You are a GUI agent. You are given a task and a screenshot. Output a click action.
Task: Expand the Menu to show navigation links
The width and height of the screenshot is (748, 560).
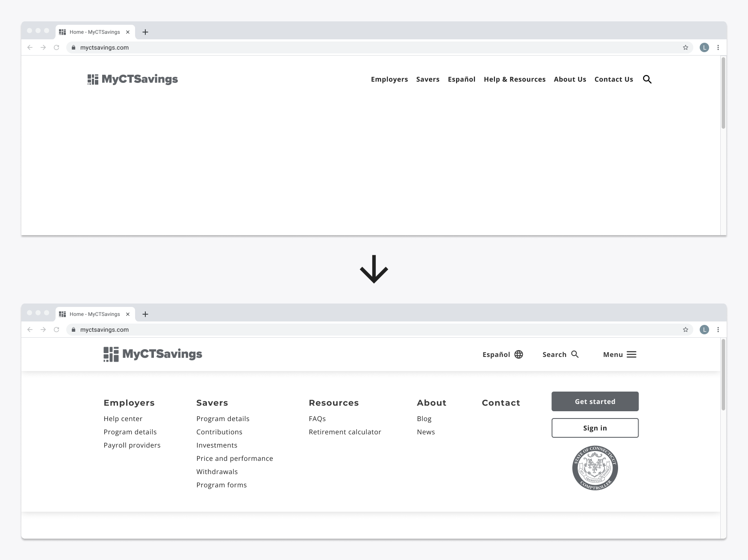click(619, 354)
